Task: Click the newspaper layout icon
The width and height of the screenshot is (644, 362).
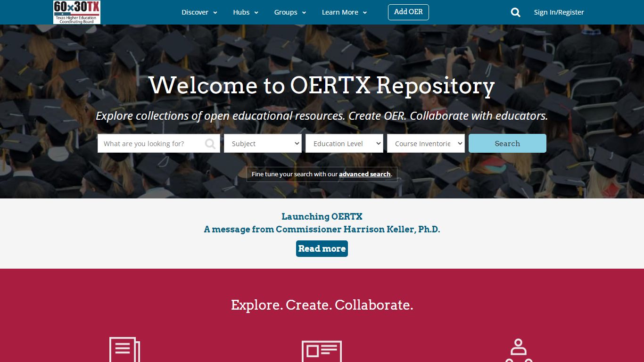Action: coord(322,351)
